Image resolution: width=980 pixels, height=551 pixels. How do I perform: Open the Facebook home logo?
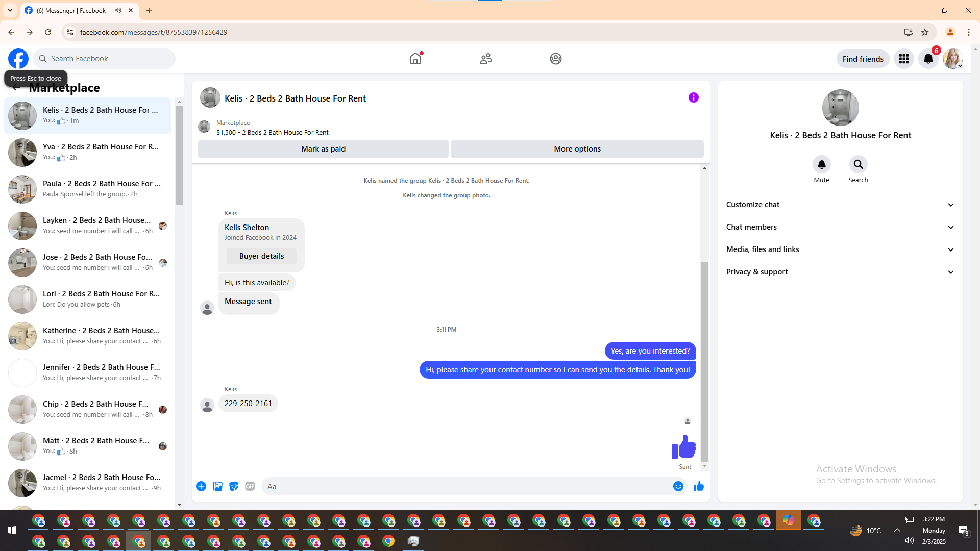18,59
